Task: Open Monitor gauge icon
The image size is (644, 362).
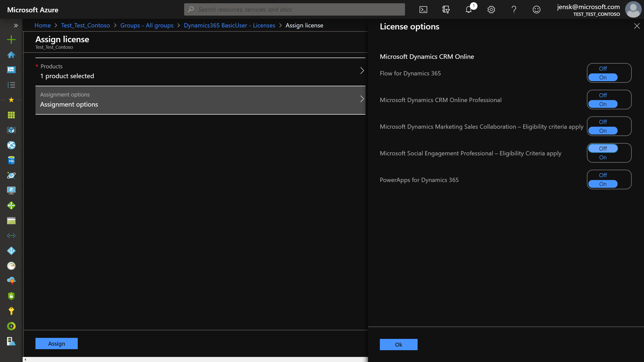Action: pyautogui.click(x=11, y=266)
